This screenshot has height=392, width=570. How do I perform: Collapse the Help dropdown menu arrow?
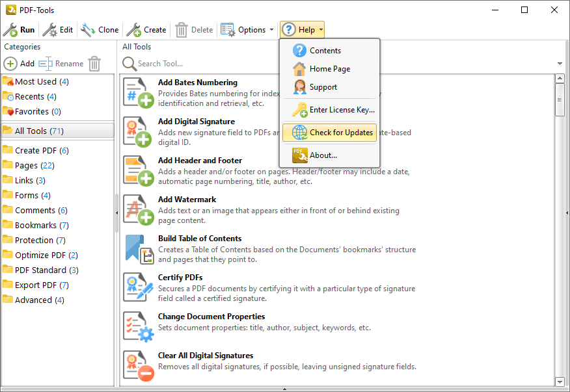point(321,30)
